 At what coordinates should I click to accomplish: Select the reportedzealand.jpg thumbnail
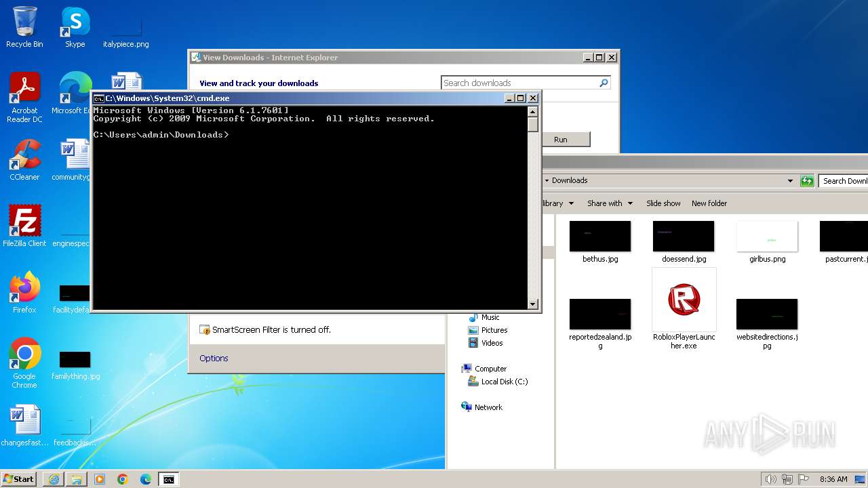click(600, 324)
